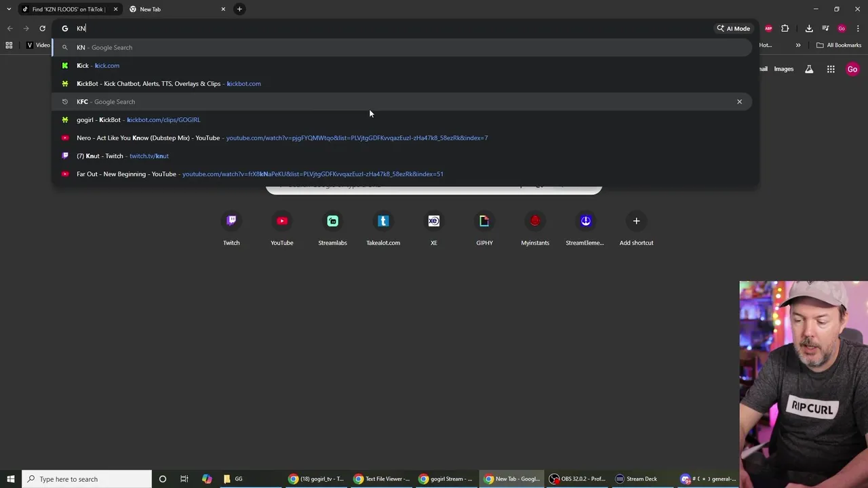Open the Streamlabs shortcut tile
The height and width of the screenshot is (488, 868).
(332, 229)
